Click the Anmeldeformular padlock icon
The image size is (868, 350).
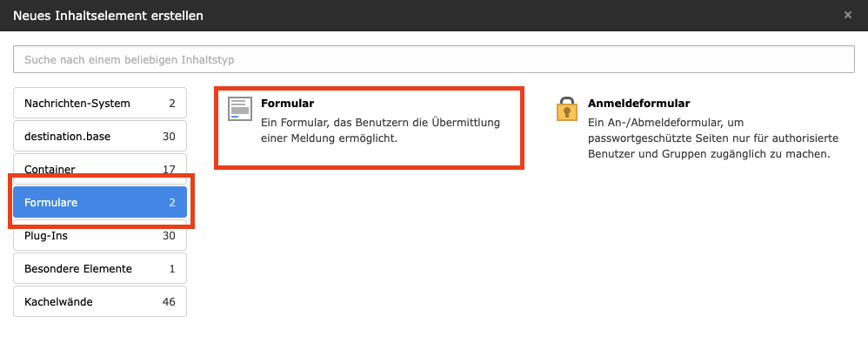click(567, 109)
